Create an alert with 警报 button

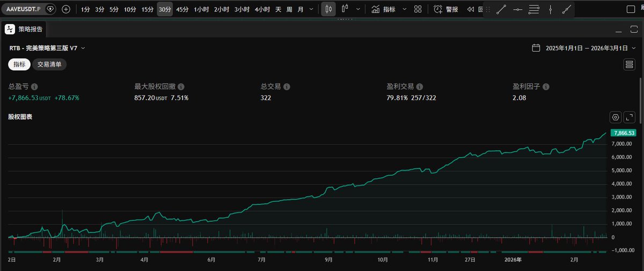[x=446, y=9]
